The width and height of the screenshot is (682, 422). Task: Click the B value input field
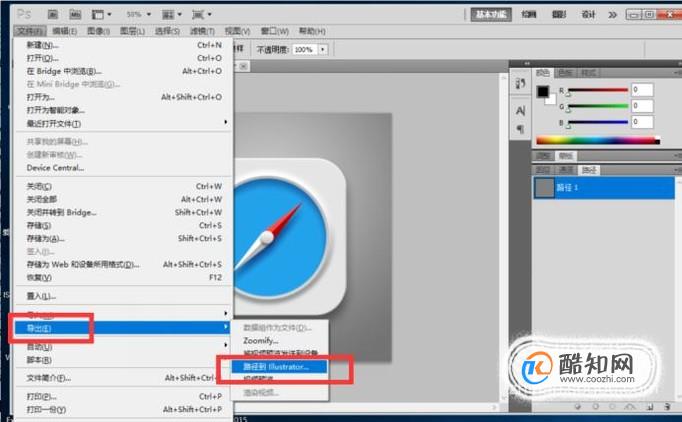(642, 122)
